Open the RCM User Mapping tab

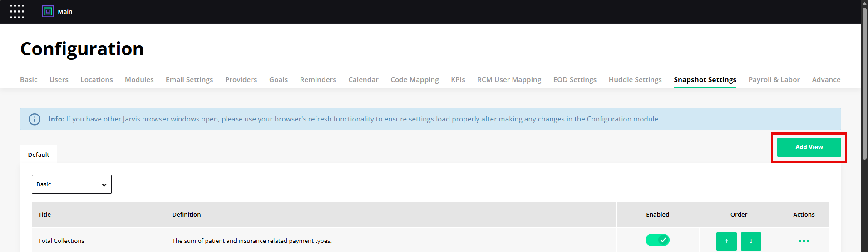pos(509,80)
